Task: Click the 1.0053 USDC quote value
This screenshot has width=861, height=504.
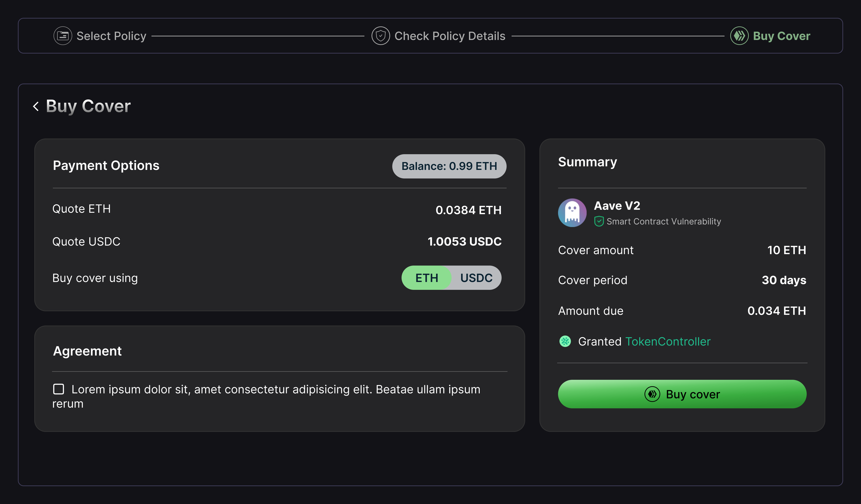Action: 464,242
